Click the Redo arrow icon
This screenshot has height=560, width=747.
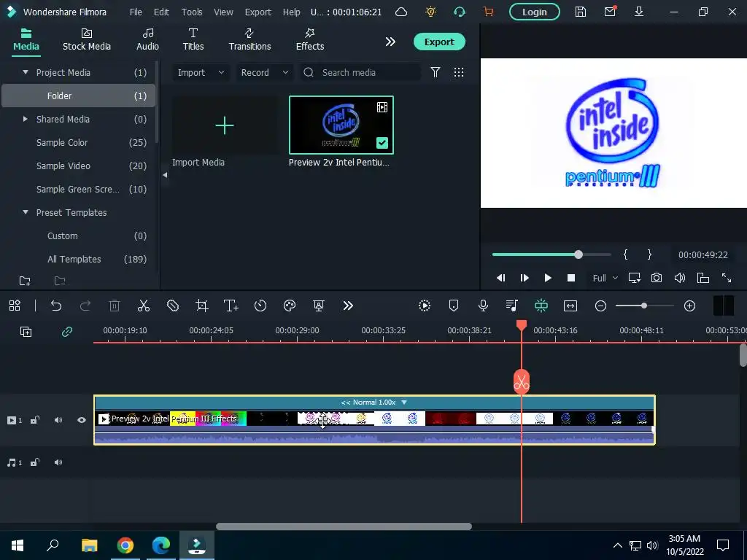[x=85, y=306]
